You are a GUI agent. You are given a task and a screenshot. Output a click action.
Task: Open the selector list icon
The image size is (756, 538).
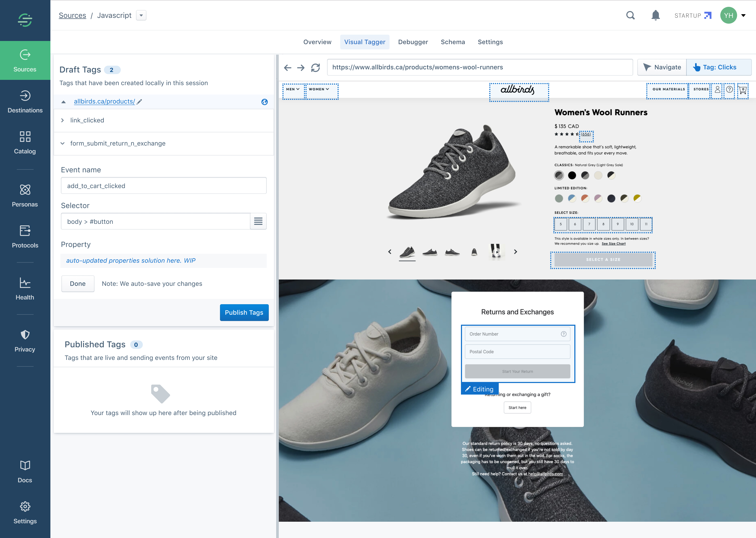258,221
